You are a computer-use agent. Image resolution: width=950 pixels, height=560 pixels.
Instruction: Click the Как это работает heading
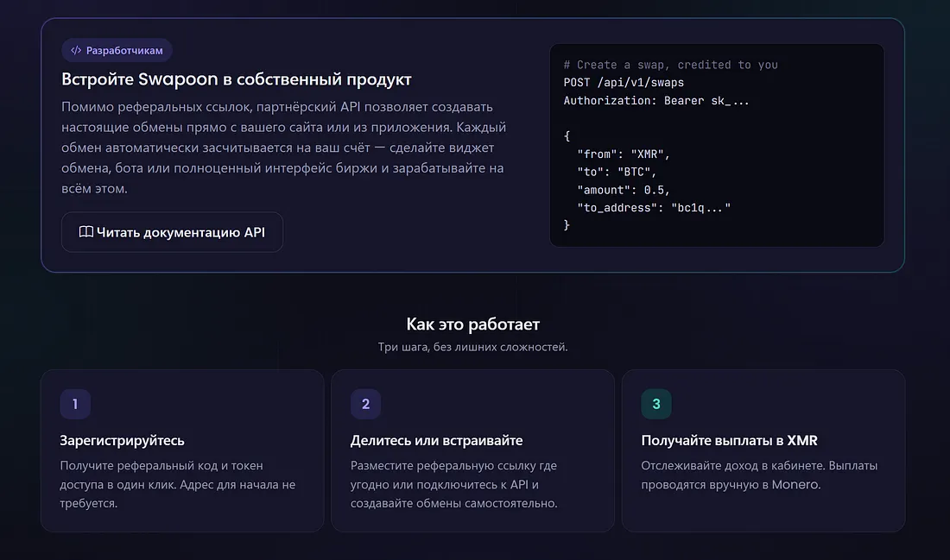[x=472, y=324]
